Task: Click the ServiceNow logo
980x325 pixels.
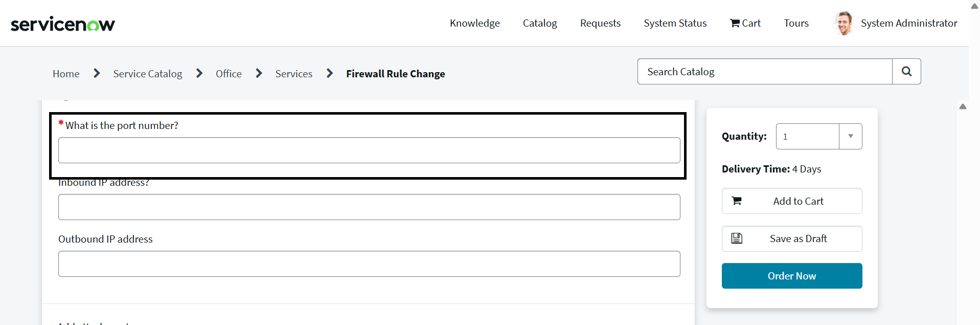Action: pos(63,24)
